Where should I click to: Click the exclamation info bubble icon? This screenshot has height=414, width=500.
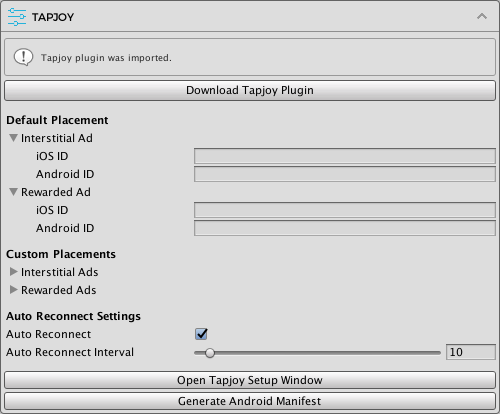point(23,57)
